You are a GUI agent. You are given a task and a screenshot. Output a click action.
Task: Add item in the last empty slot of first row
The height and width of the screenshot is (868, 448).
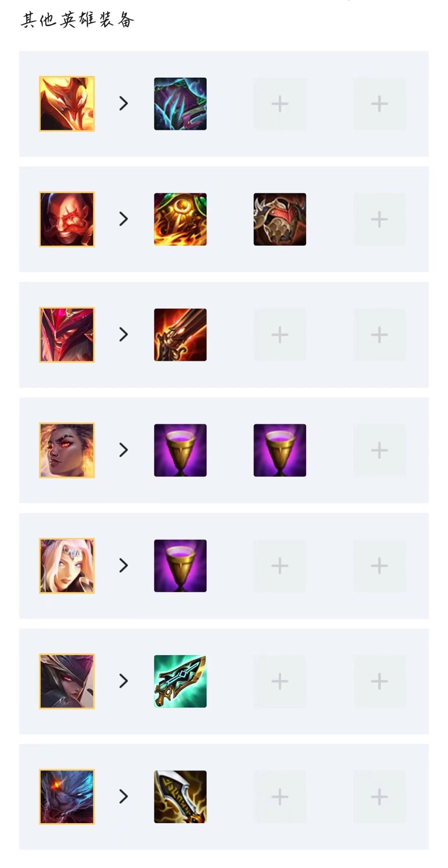[x=380, y=104]
